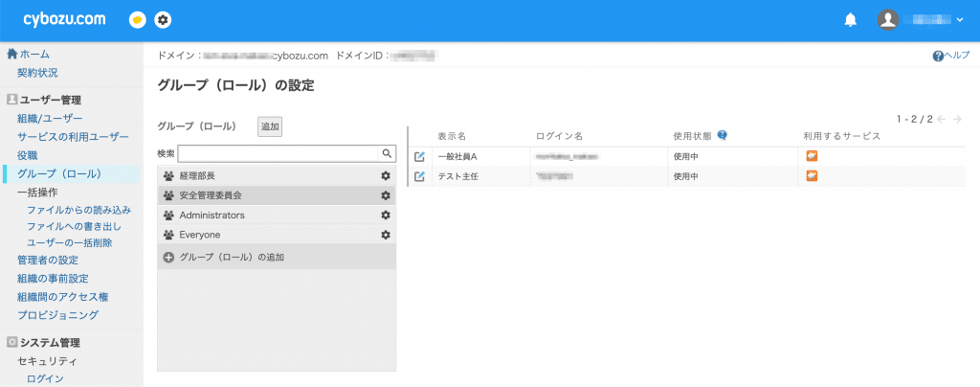Open ログイン under セキュリティ
980x387 pixels.
(45, 378)
